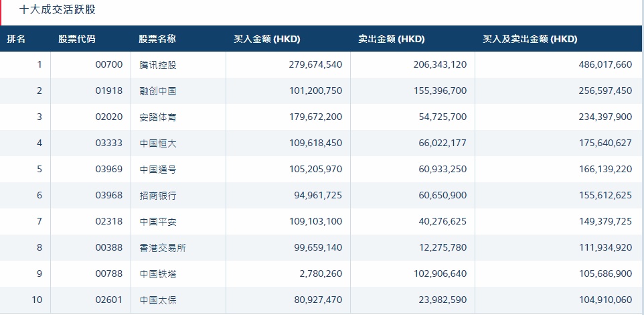The height and width of the screenshot is (315, 644).
Task: Select stock name 中国恒大
Action: [158, 143]
